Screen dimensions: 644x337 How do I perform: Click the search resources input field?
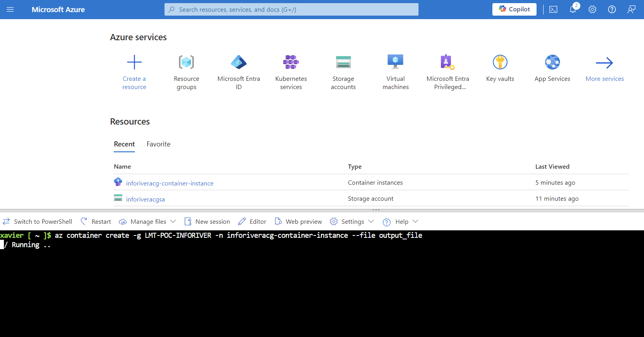tap(291, 9)
